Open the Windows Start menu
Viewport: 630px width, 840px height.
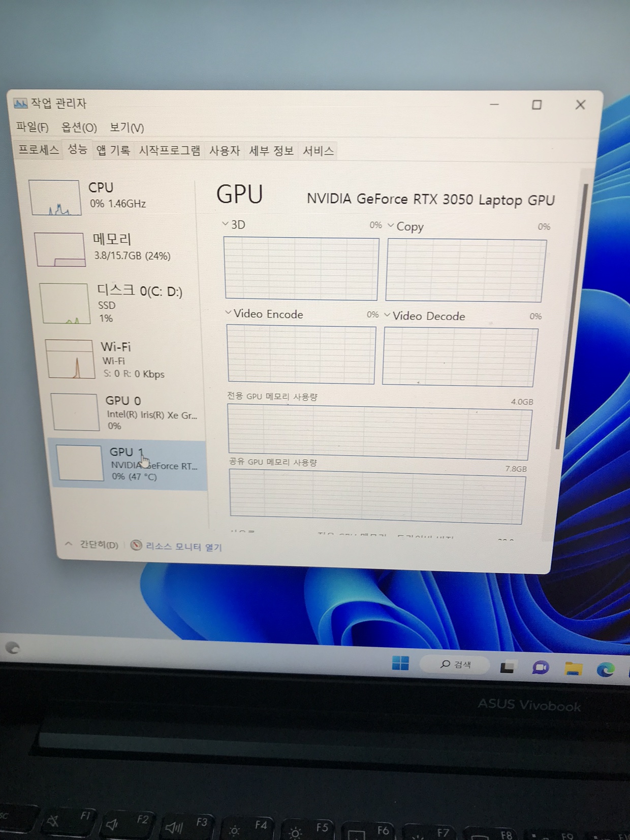[400, 663]
